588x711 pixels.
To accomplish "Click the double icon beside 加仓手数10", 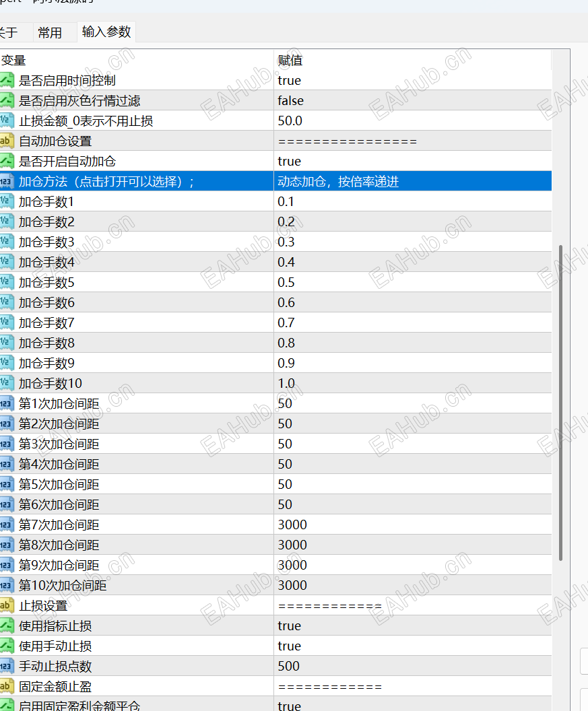I will tap(7, 383).
